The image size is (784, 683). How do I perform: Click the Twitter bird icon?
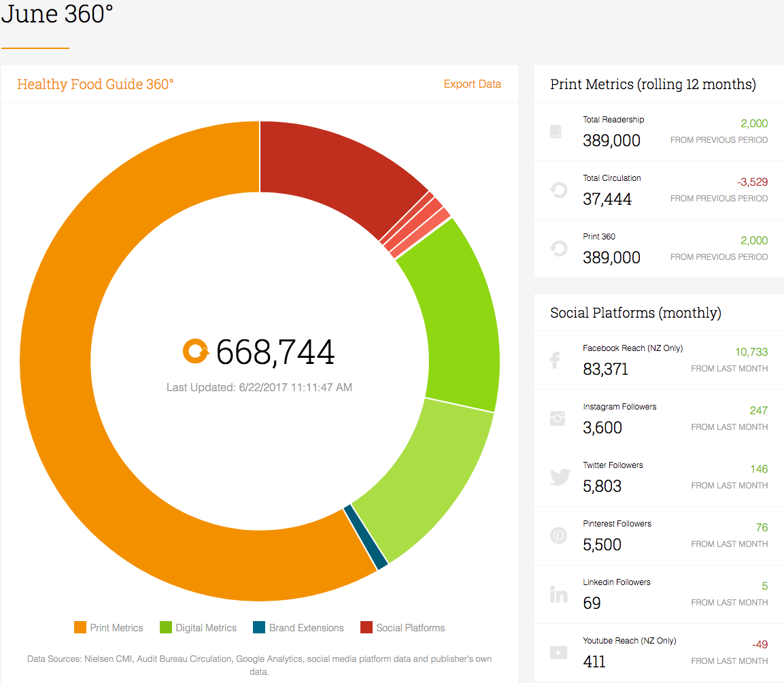click(560, 476)
